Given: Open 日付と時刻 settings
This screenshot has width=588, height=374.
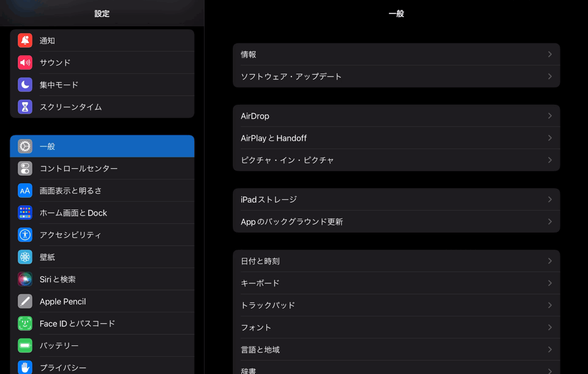Looking at the screenshot, I should point(396,261).
